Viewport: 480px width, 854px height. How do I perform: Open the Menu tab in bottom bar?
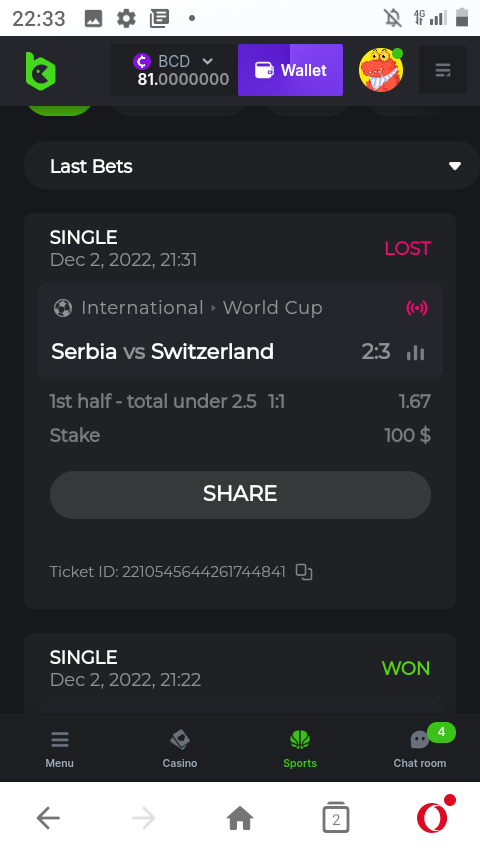[x=59, y=749]
